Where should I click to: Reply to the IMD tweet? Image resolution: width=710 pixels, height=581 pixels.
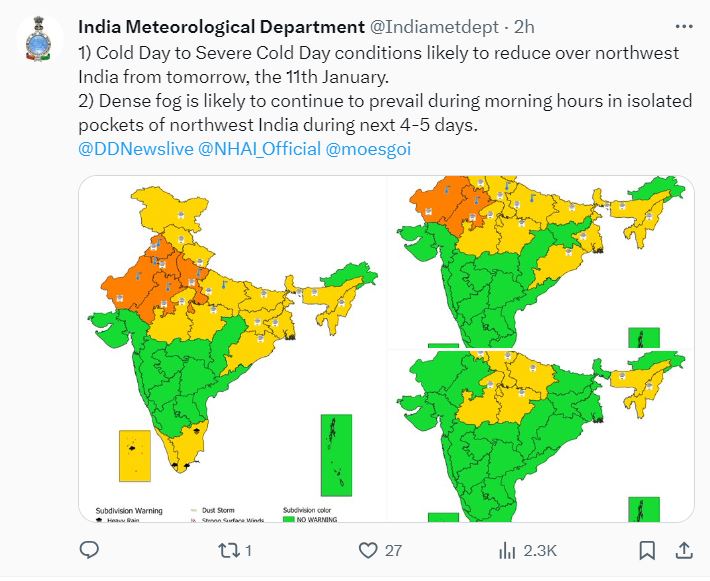(x=89, y=550)
